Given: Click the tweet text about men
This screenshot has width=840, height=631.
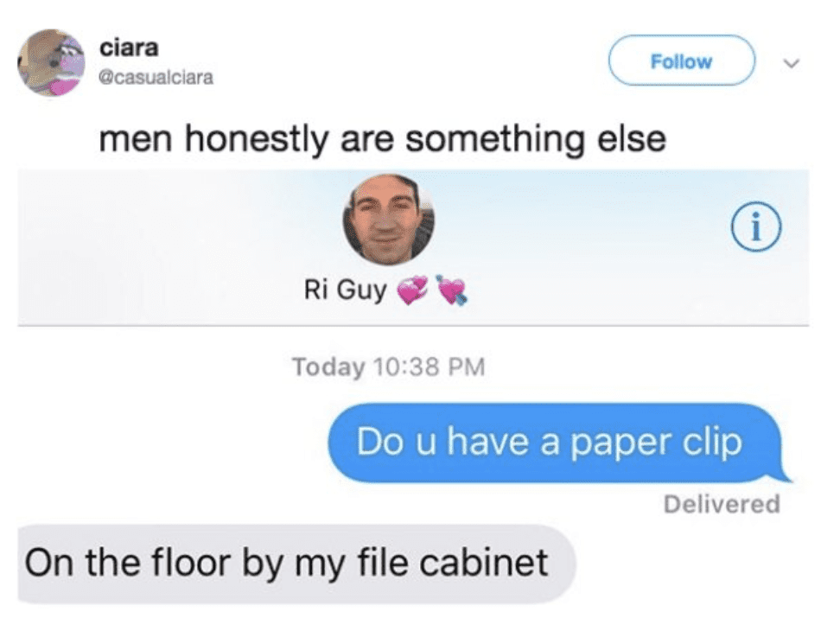Looking at the screenshot, I should [383, 139].
